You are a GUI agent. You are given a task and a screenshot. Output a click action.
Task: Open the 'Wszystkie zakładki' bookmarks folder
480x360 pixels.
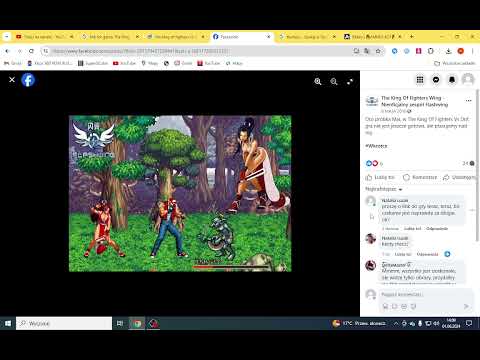point(455,63)
